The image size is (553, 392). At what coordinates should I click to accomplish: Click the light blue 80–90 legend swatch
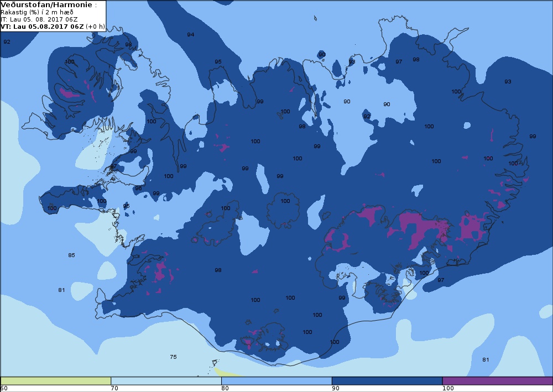[x=276, y=381]
